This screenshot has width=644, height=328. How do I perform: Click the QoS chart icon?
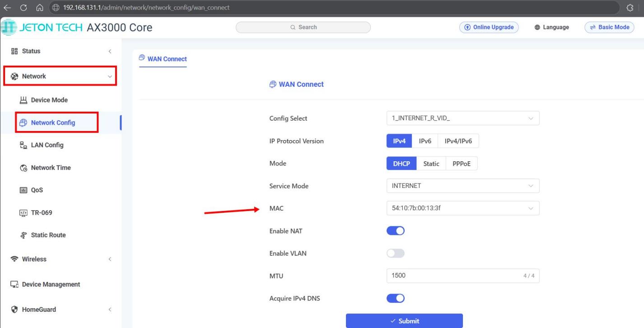(x=23, y=190)
